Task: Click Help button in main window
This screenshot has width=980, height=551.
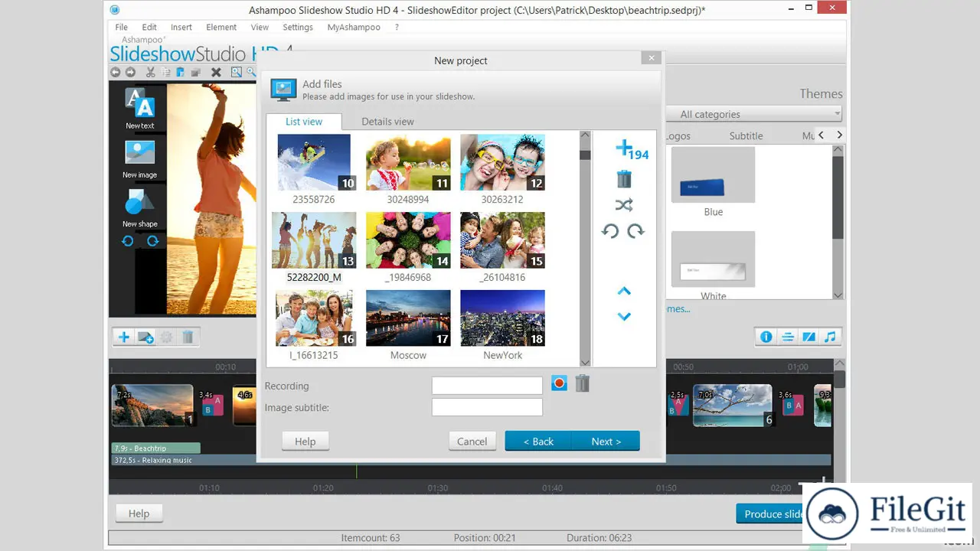Action: coord(139,513)
